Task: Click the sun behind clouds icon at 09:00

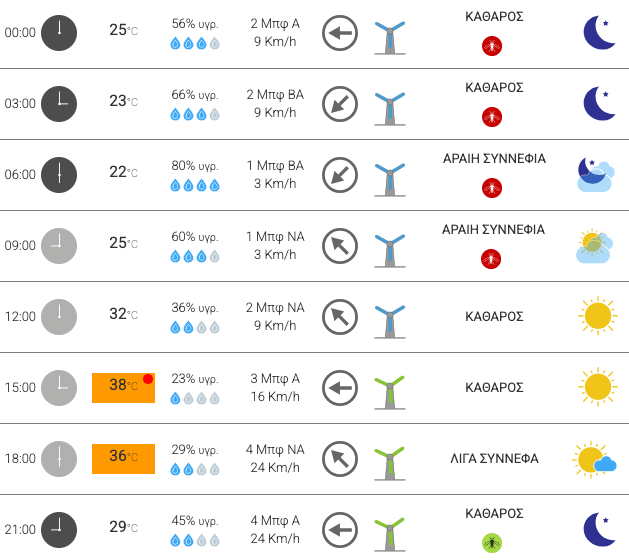Action: click(x=595, y=246)
